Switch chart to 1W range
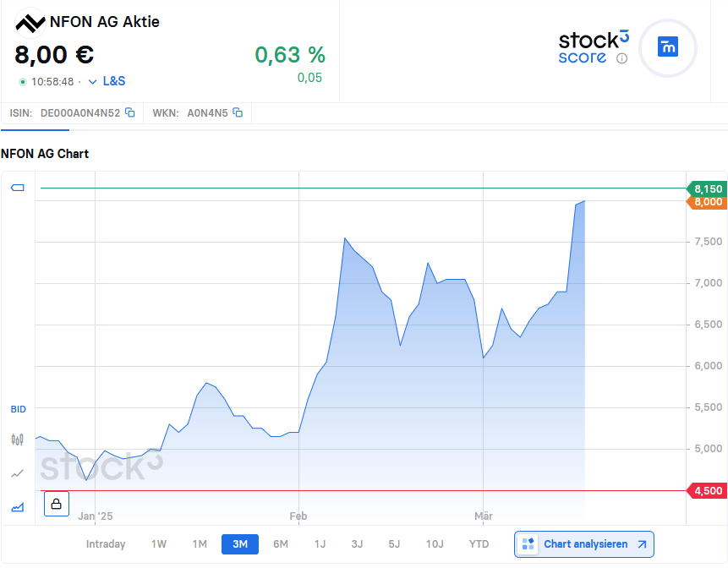 pyautogui.click(x=159, y=543)
